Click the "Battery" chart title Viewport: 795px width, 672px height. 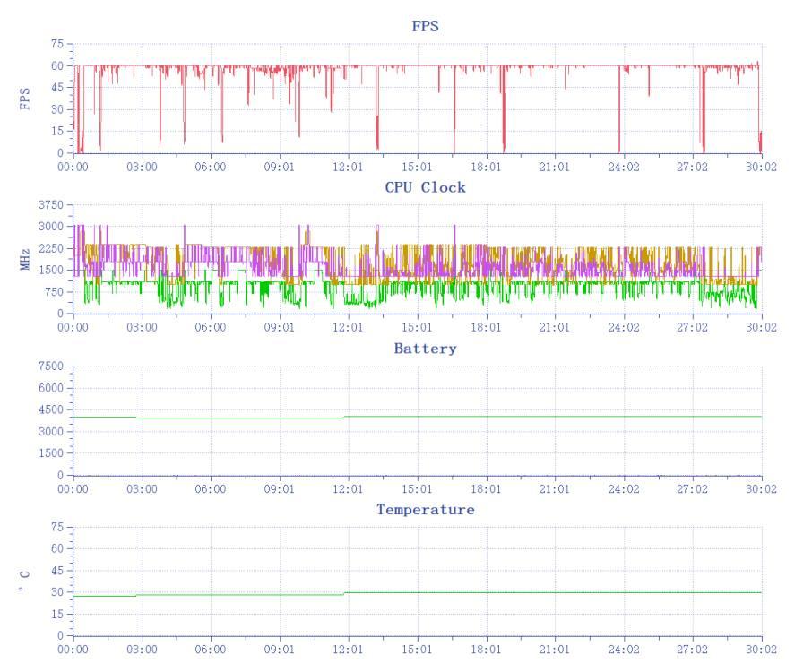pos(425,349)
